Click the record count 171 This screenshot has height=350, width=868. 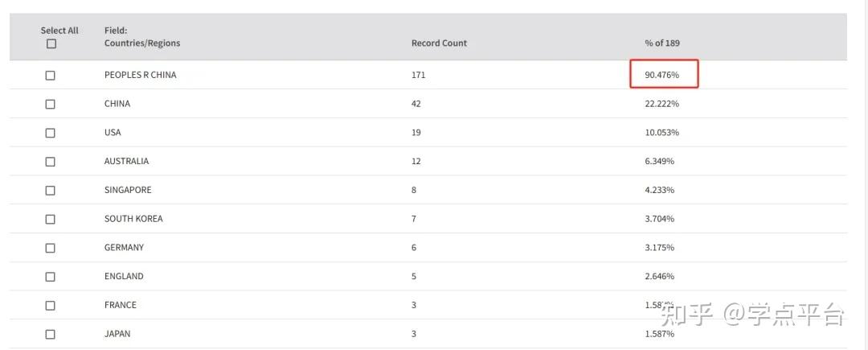pos(418,75)
